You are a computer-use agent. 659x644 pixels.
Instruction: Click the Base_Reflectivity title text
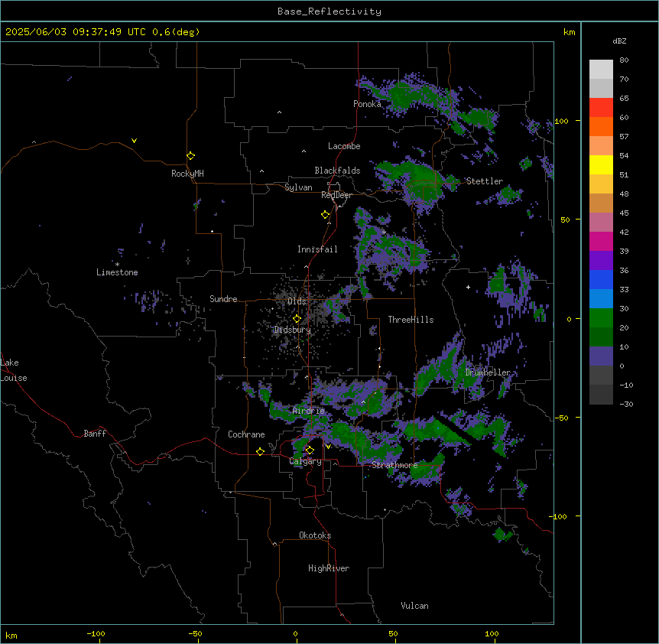pyautogui.click(x=329, y=11)
